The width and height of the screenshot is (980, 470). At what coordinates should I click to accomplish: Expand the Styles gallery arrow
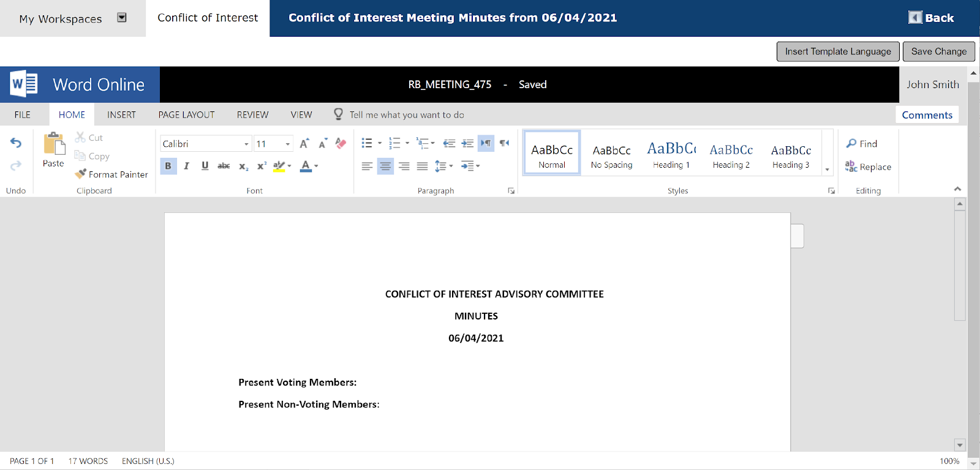pyautogui.click(x=827, y=170)
